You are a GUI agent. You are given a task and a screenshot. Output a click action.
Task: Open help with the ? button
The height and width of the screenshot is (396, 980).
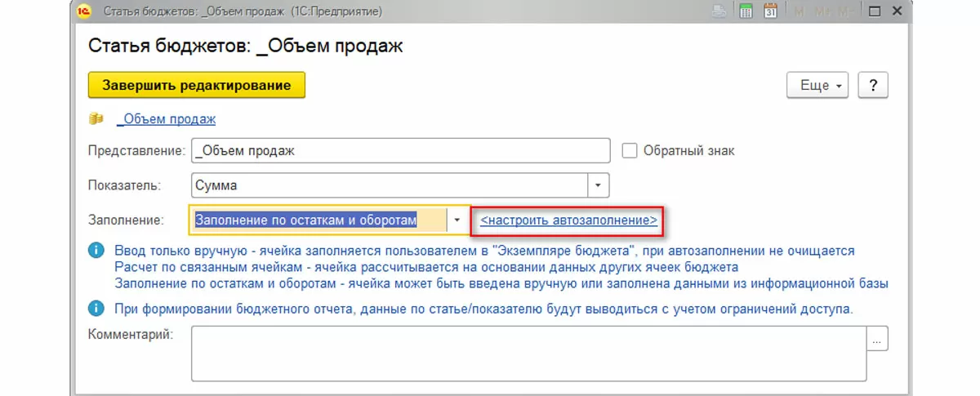[x=873, y=86]
